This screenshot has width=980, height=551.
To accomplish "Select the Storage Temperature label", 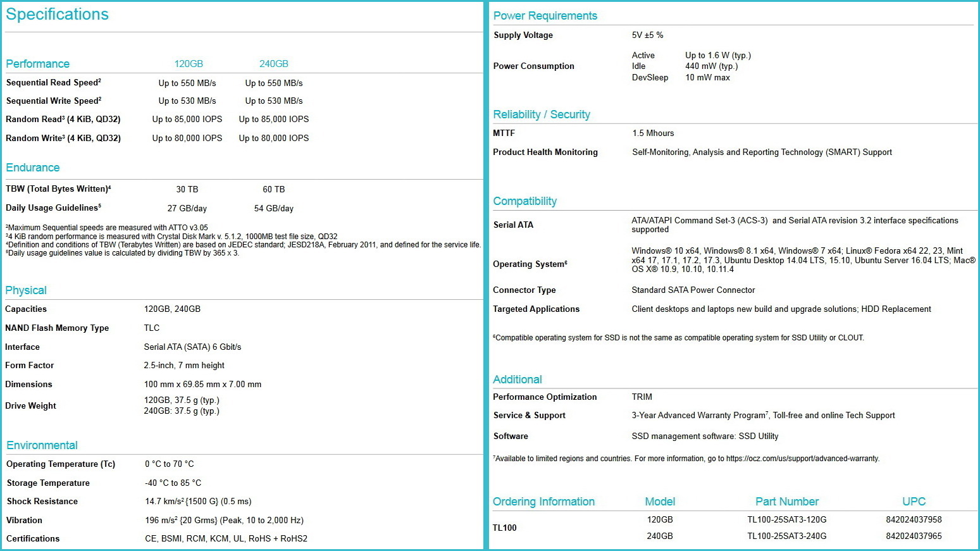I will (x=48, y=483).
